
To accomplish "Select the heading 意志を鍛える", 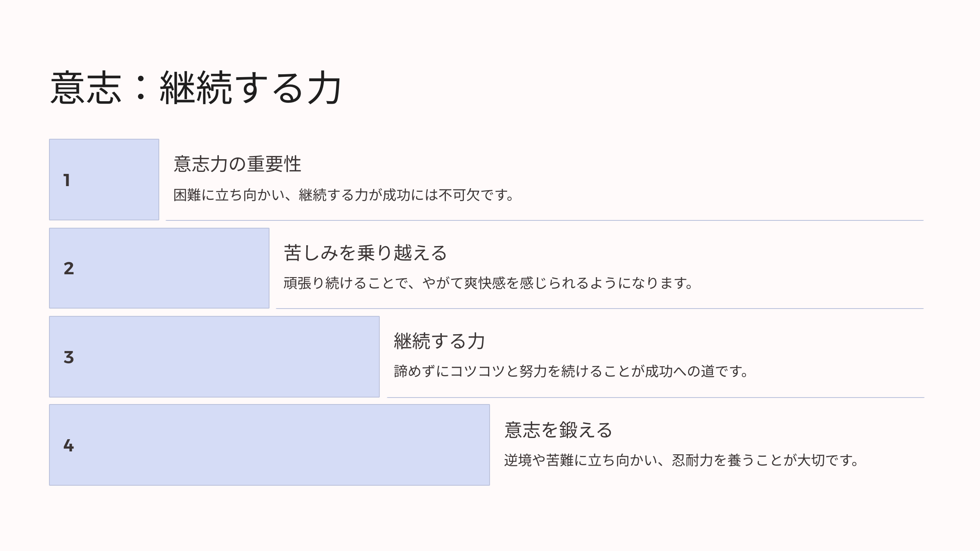I will 558,430.
